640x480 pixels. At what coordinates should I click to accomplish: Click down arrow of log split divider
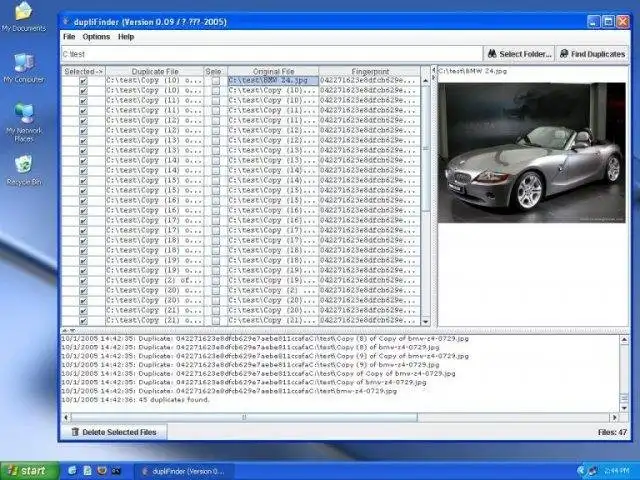(72, 330)
